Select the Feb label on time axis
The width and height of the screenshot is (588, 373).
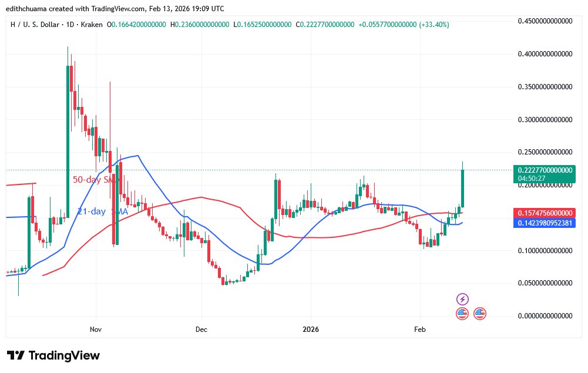pyautogui.click(x=419, y=328)
